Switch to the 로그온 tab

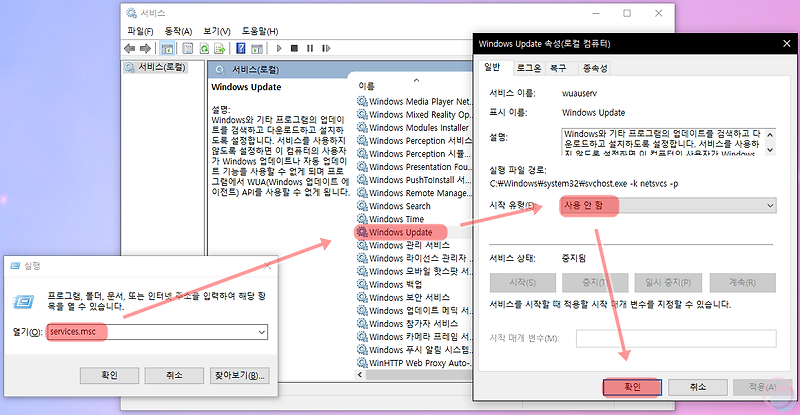tap(529, 68)
